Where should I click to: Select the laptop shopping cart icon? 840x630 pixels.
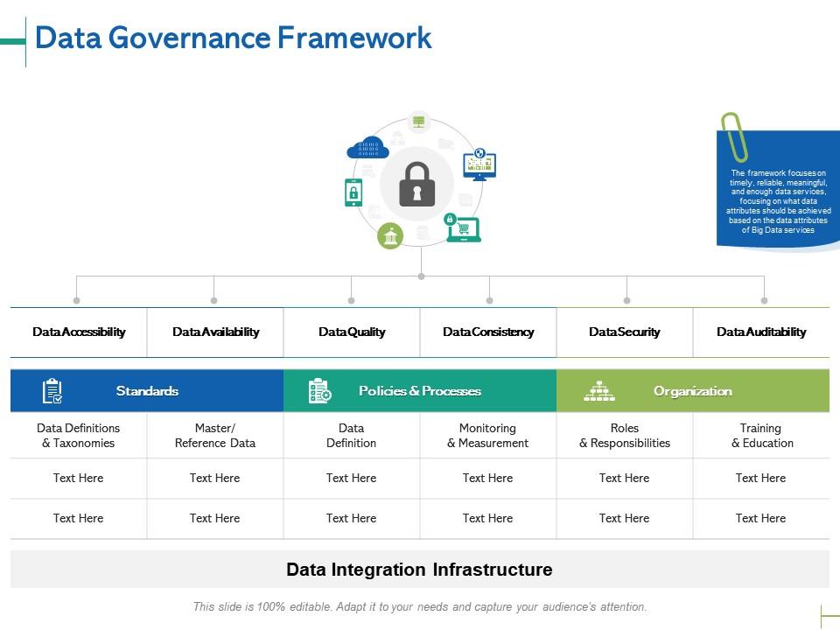(462, 227)
